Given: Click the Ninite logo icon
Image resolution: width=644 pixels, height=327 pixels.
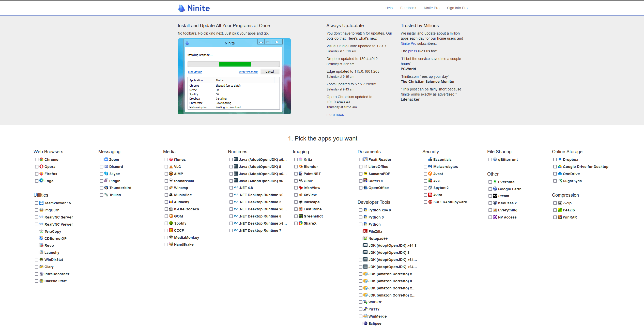Looking at the screenshot, I should [181, 8].
